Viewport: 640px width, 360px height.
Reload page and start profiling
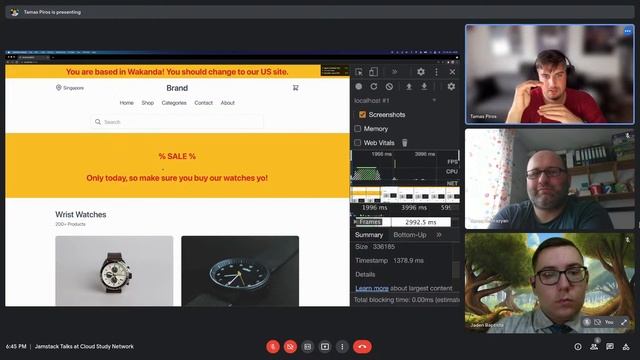[373, 87]
